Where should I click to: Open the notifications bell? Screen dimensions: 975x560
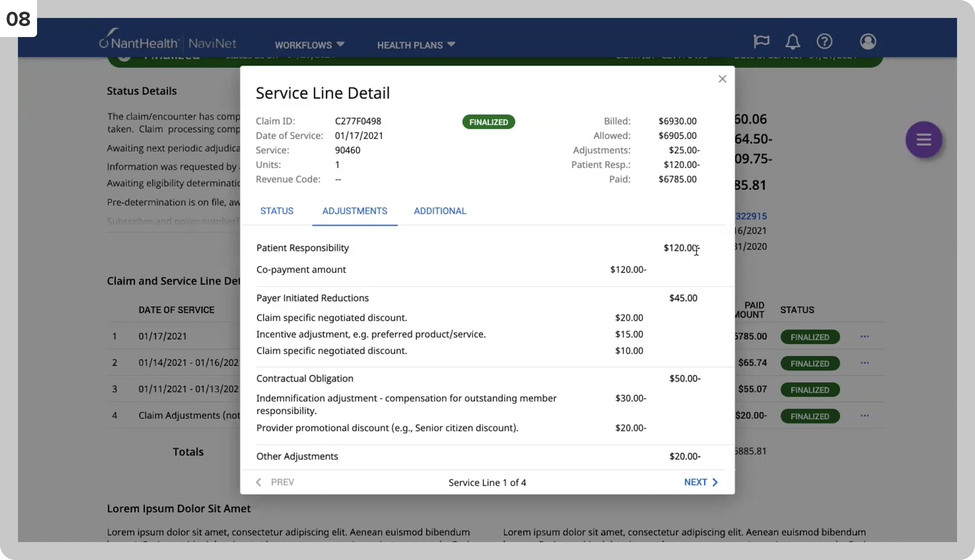(x=792, y=41)
